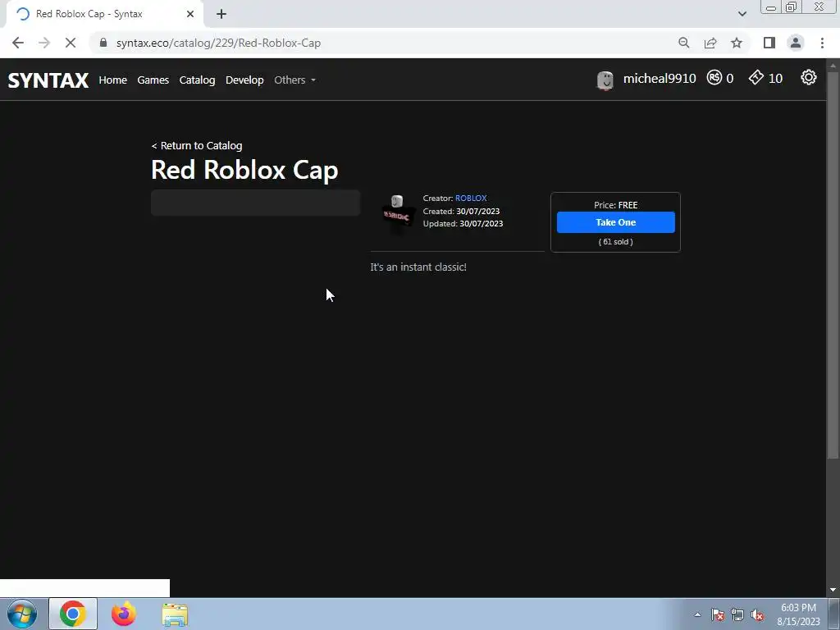Stop the page from loading

[x=71, y=43]
